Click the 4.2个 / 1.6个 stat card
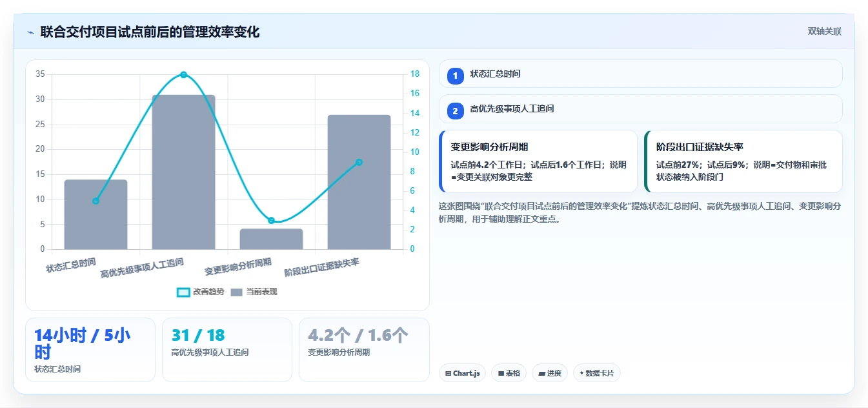This screenshot has height=408, width=868. [x=364, y=350]
